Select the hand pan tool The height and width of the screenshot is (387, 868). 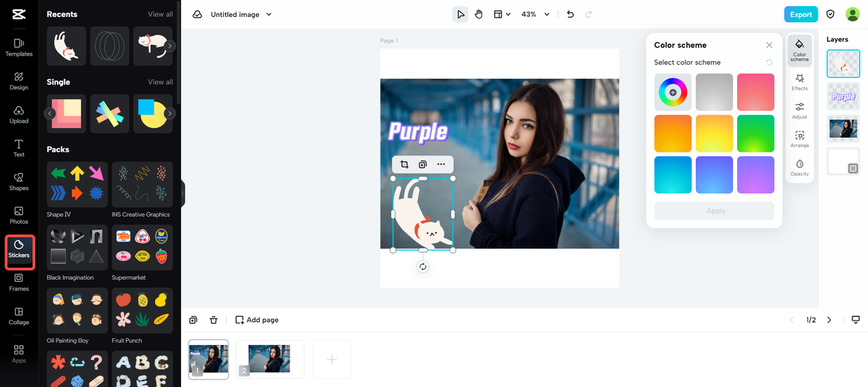(479, 14)
